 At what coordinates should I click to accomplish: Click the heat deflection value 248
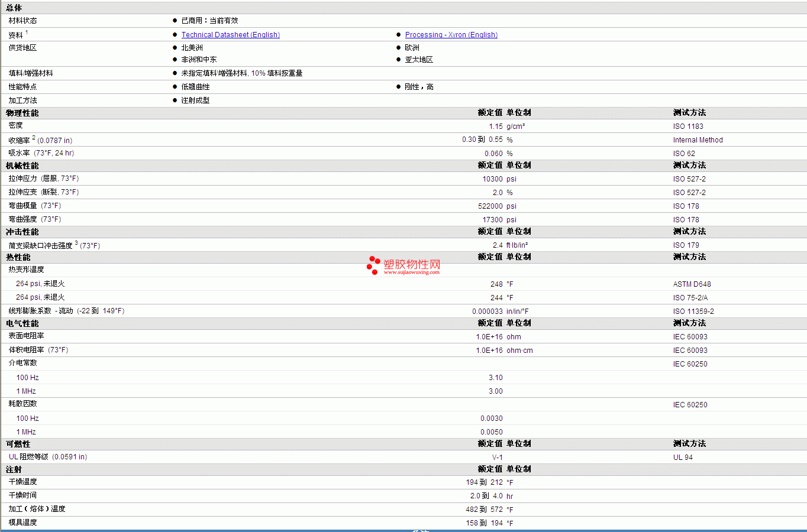496,284
